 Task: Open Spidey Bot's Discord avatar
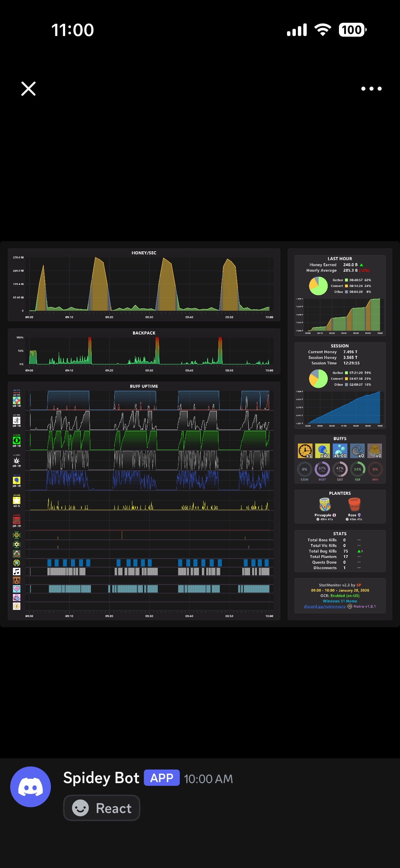[31, 787]
